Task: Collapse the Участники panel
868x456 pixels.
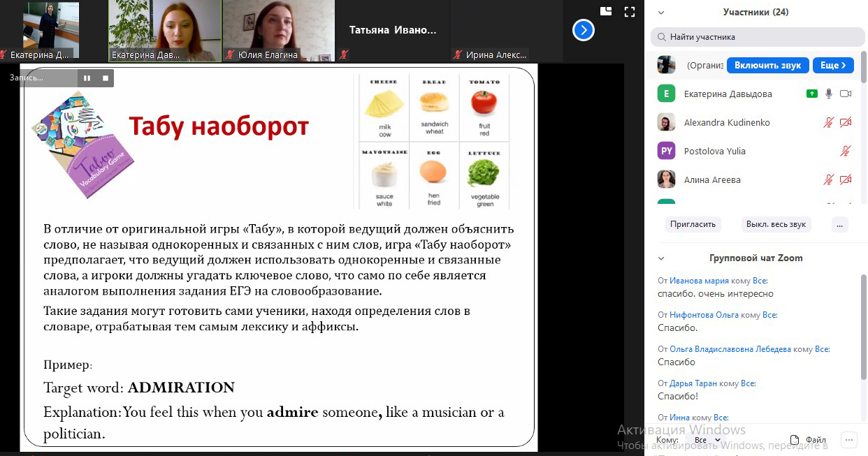Action: pyautogui.click(x=661, y=13)
